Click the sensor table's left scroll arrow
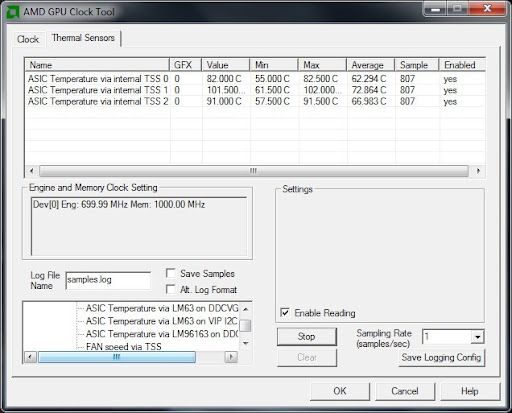 click(x=32, y=171)
